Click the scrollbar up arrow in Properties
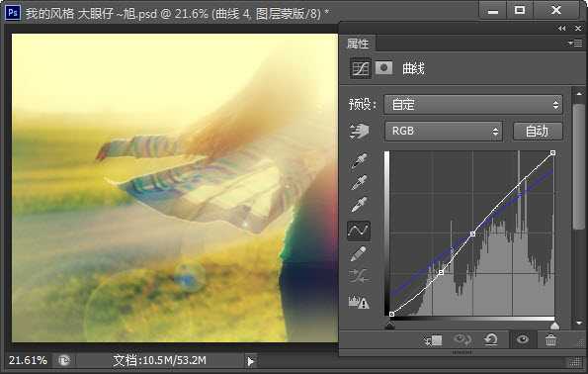 click(x=579, y=93)
